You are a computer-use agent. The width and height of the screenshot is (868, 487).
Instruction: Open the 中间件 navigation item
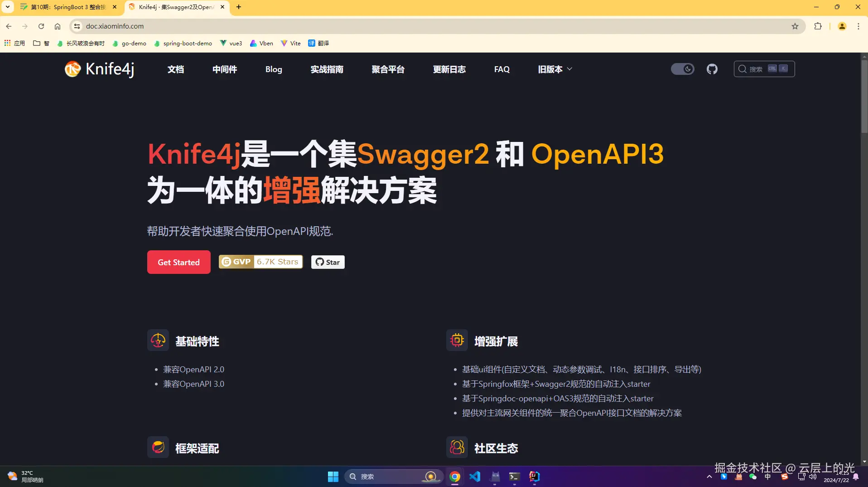click(225, 69)
